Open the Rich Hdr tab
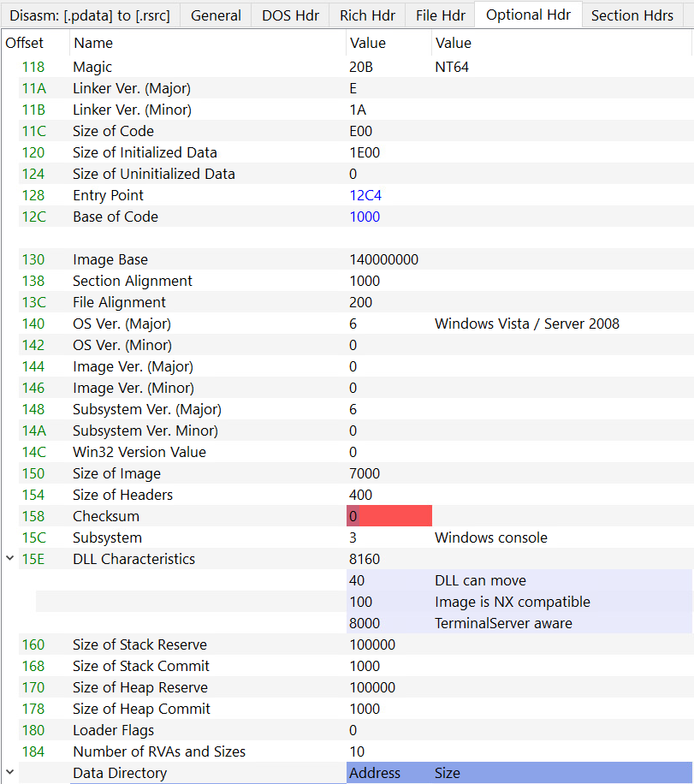 (365, 15)
